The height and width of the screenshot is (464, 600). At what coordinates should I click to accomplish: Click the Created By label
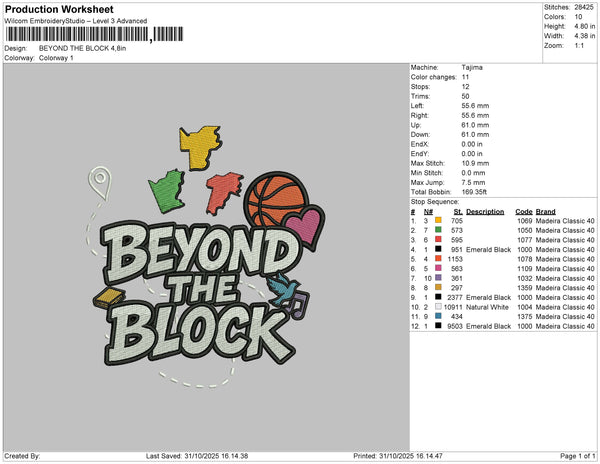tap(22, 456)
